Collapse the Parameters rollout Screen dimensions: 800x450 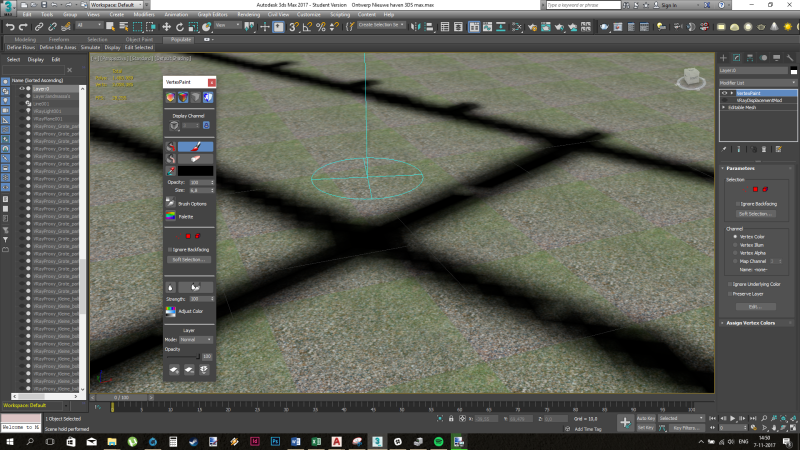tap(742, 168)
